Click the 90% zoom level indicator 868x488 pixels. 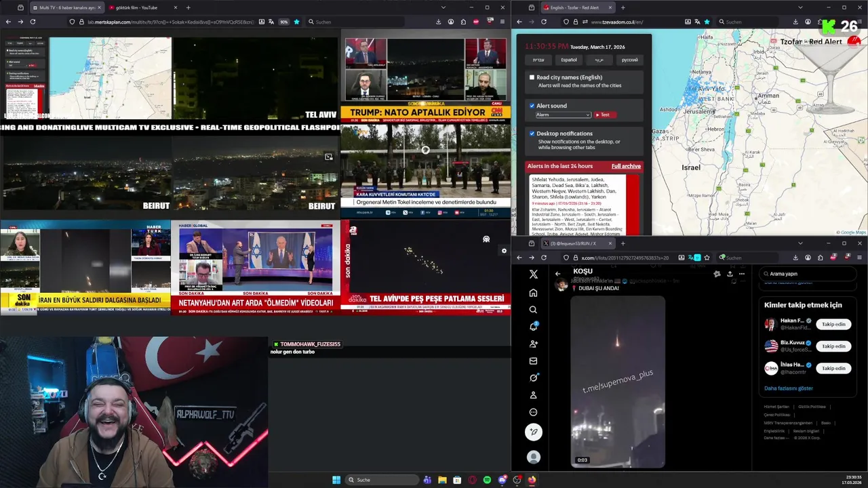284,22
